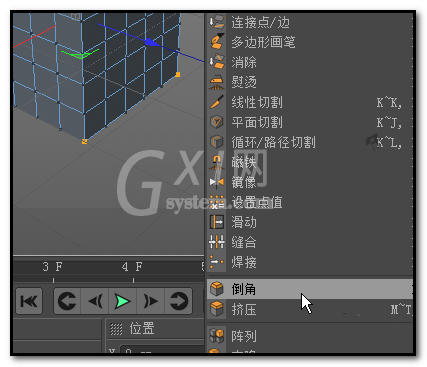The height and width of the screenshot is (367, 427).
Task: Click the 位置 position panel header
Action: 142,328
